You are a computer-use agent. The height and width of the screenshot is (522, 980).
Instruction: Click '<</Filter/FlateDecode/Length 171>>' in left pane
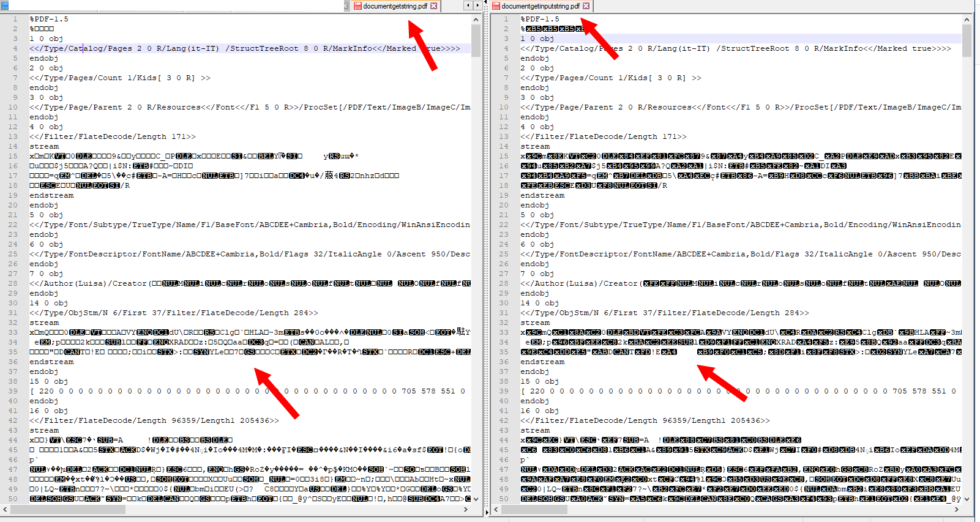click(113, 136)
